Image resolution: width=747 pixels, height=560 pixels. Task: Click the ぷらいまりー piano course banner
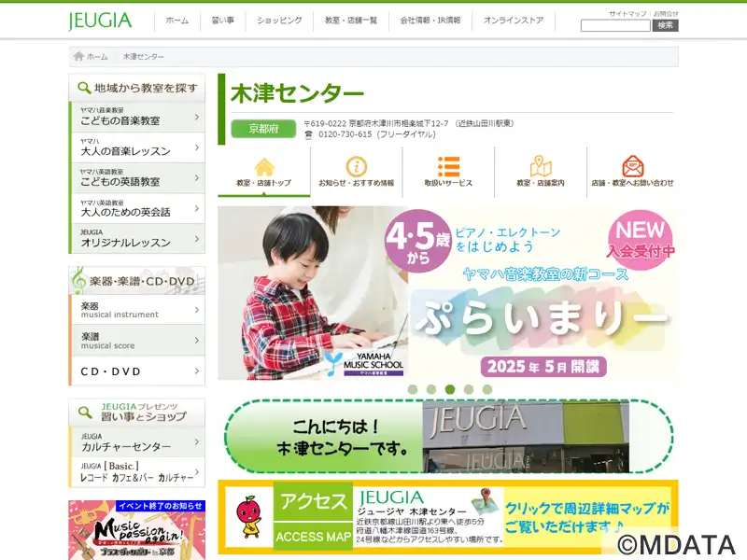(448, 293)
